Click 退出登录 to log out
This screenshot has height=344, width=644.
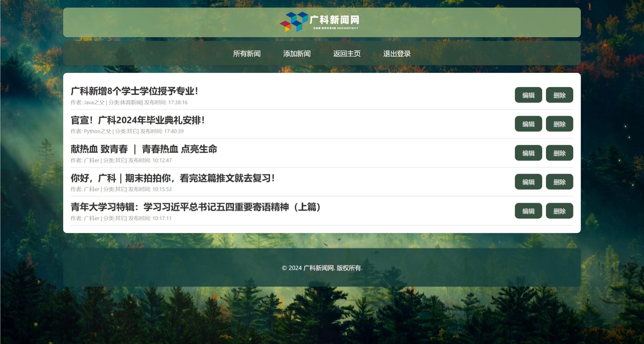(x=397, y=54)
